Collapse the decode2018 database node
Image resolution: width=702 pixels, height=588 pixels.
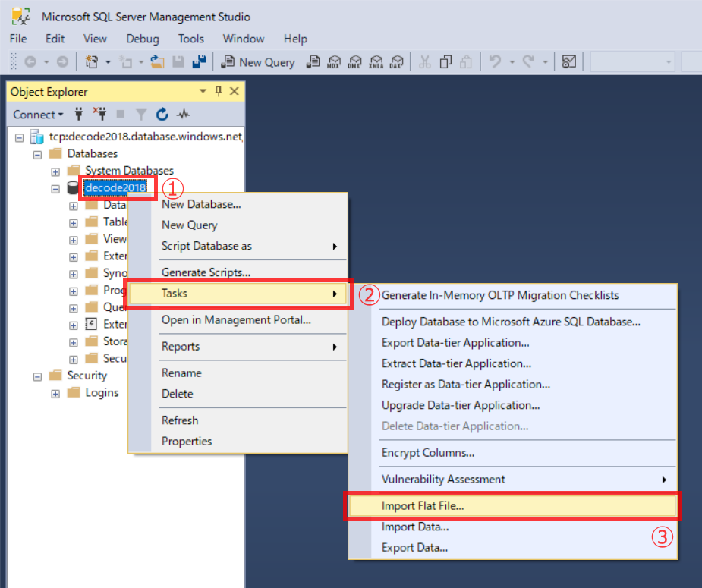[55, 189]
